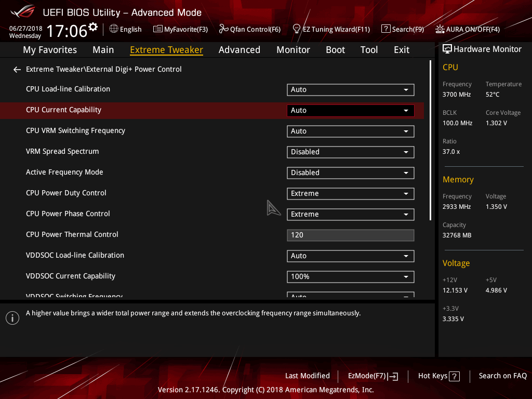
Task: Click Search on FAQ link
Action: 503,376
